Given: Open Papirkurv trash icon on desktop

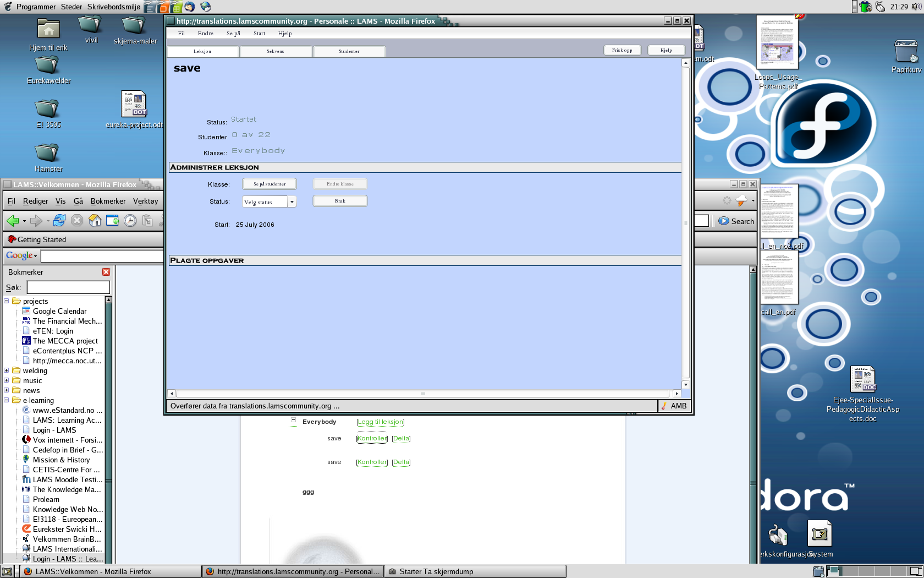Looking at the screenshot, I should tap(906, 52).
